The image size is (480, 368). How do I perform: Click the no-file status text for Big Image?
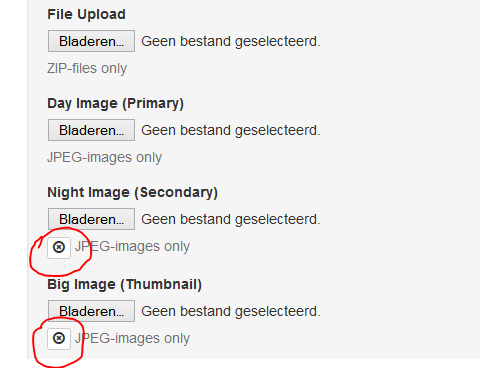231,311
